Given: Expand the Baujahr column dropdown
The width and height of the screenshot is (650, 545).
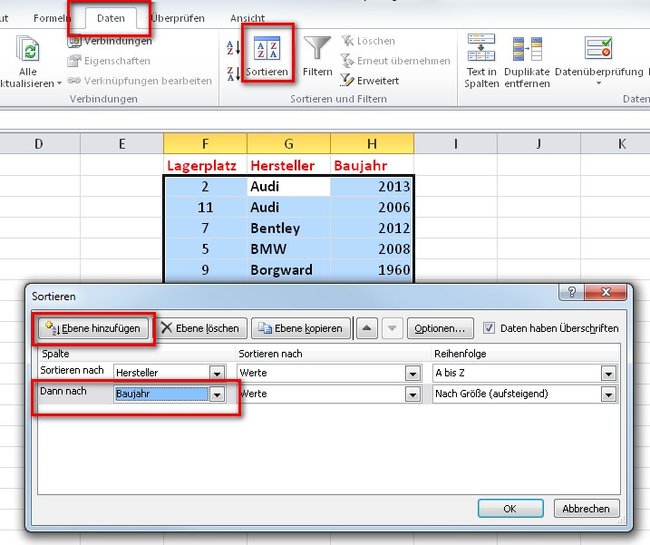Looking at the screenshot, I should (x=217, y=394).
